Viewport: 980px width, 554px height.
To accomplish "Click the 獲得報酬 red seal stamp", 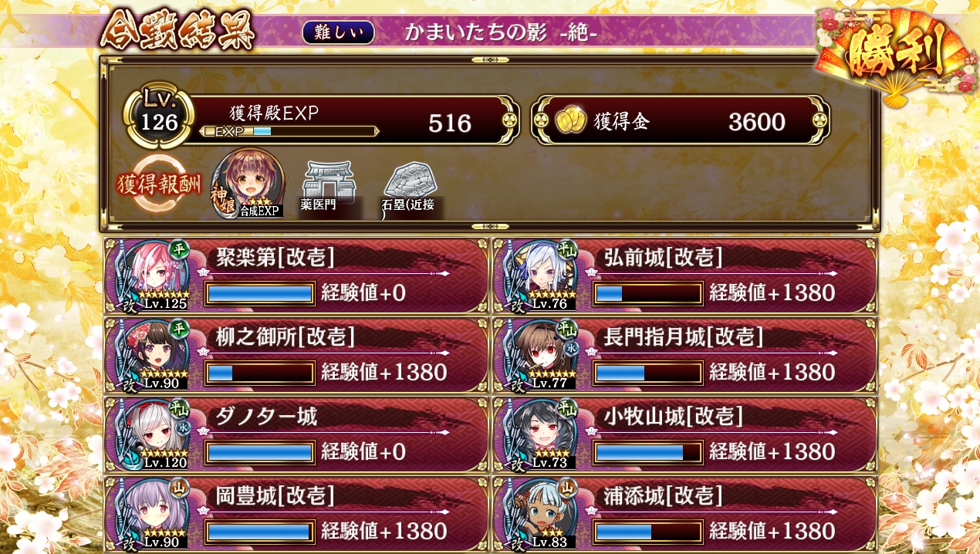I will pyautogui.click(x=158, y=184).
